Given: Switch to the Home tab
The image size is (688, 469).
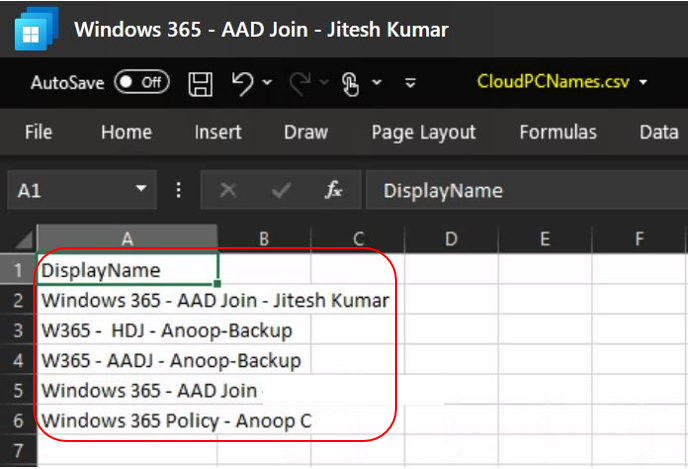Looking at the screenshot, I should (x=126, y=132).
